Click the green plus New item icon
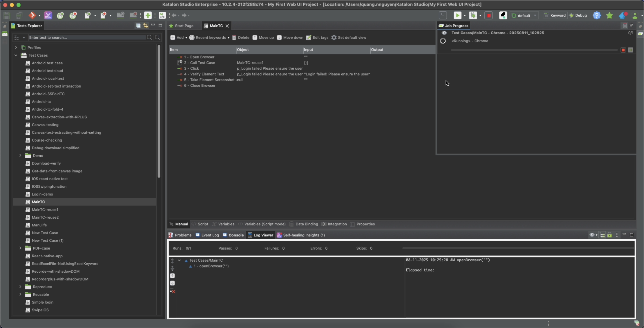The height and width of the screenshot is (328, 644). pyautogui.click(x=148, y=16)
